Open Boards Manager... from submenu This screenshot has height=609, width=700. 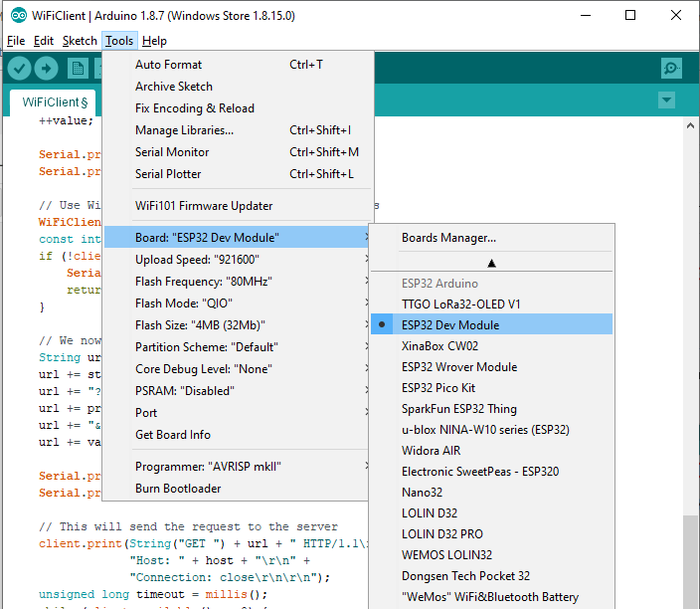tap(491, 237)
